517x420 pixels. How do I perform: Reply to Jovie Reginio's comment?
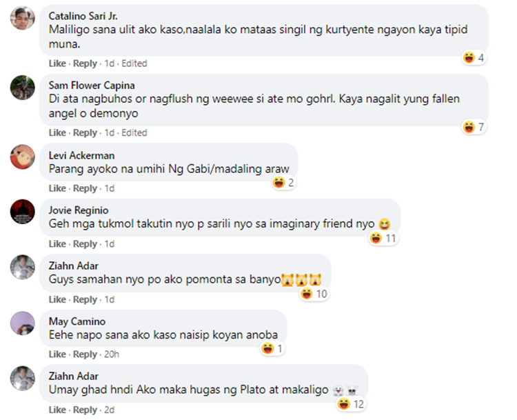[85, 244]
